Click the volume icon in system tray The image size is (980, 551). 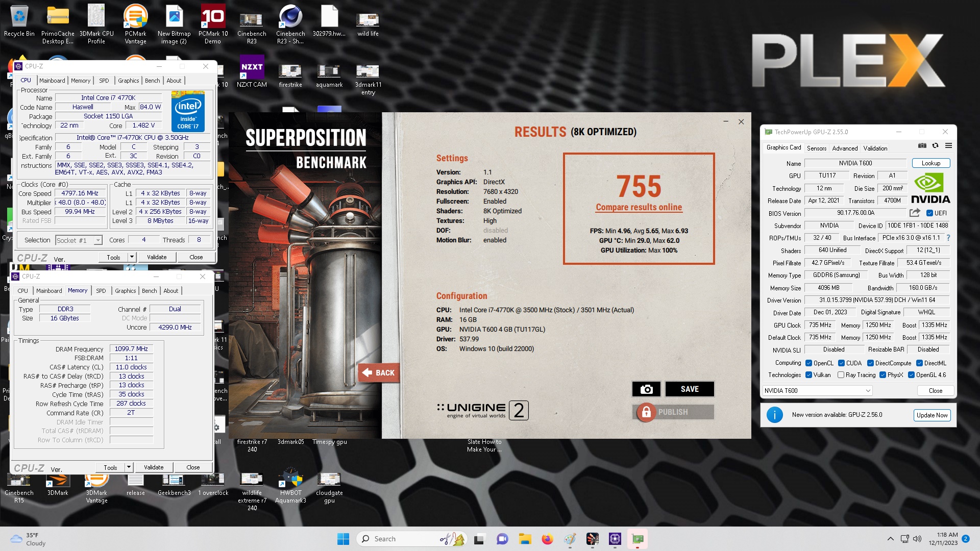(917, 539)
